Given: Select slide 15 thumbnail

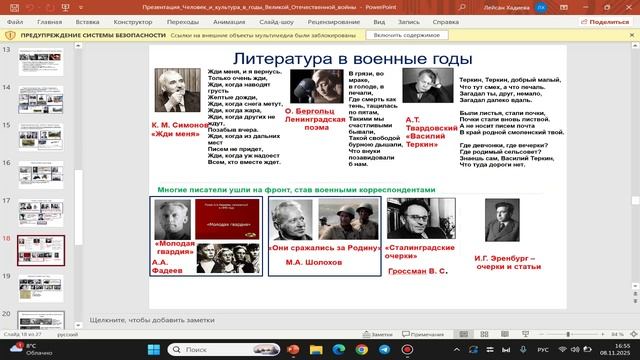Looking at the screenshot, I should 41,137.
